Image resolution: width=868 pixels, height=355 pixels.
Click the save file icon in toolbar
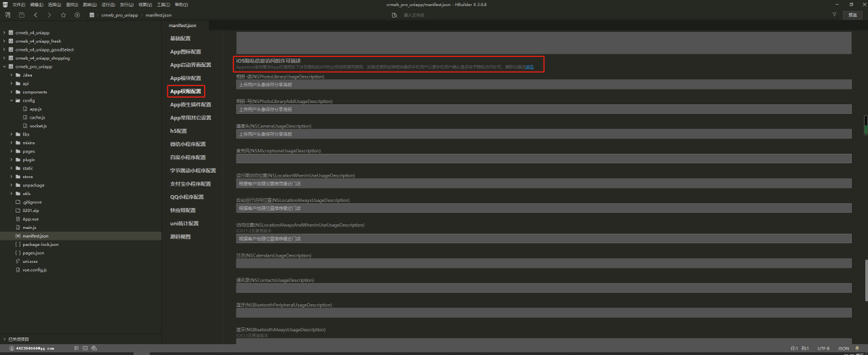pos(22,14)
